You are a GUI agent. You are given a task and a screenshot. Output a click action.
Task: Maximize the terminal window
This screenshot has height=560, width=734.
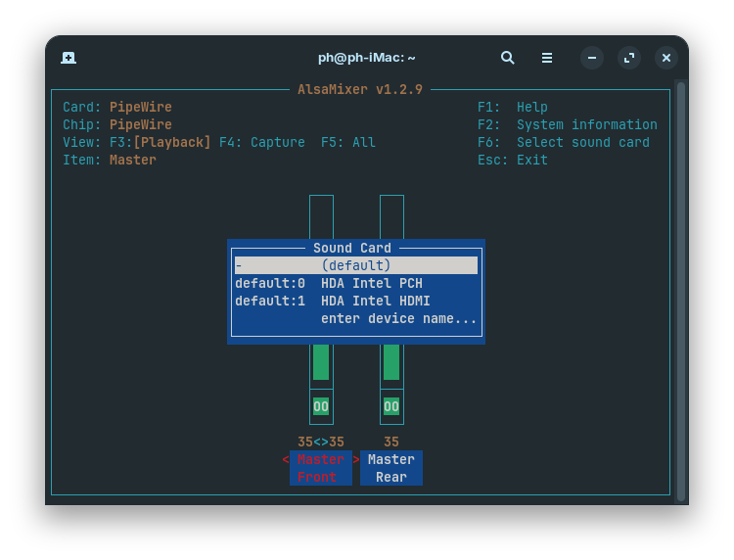[x=629, y=58]
